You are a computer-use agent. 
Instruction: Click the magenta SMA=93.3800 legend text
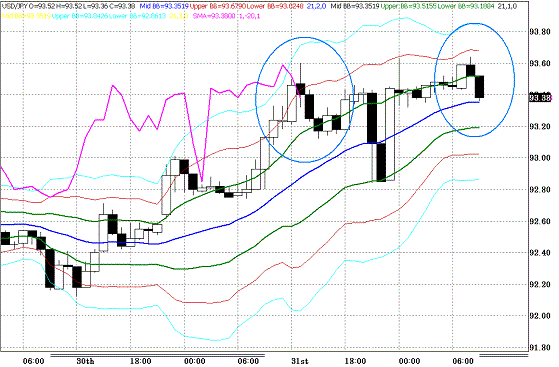pos(214,16)
